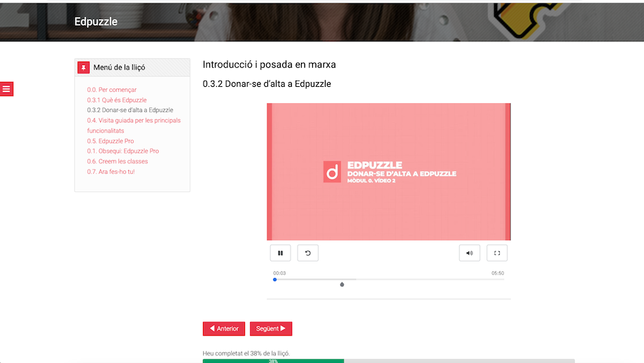Click the 00:03 elapsed time label
Image resolution: width=644 pixels, height=363 pixels.
[279, 273]
